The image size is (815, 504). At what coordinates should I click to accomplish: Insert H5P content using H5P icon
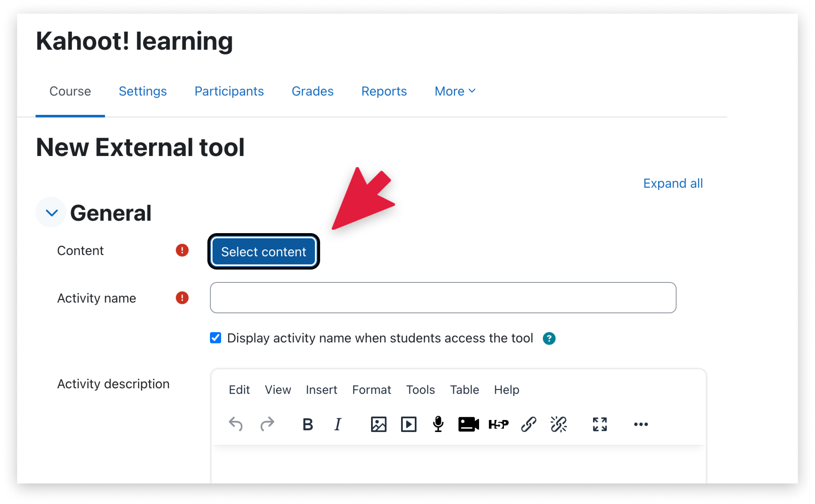coord(498,424)
